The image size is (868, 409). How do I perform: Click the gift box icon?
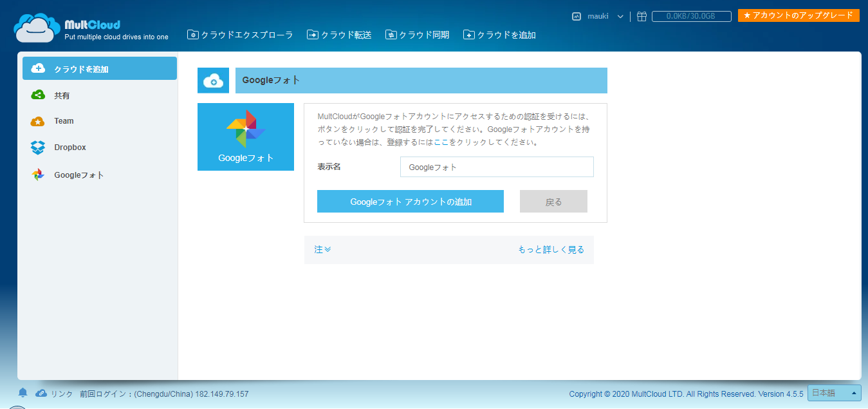click(x=642, y=17)
